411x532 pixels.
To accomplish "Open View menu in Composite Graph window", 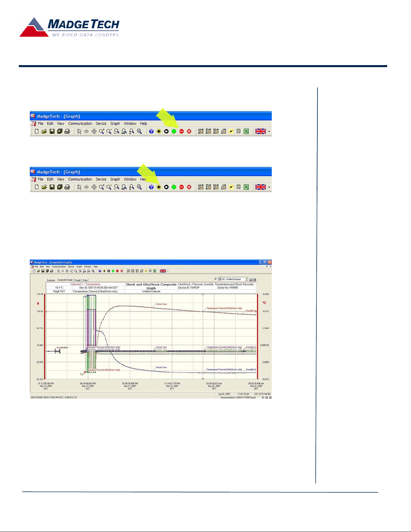I will (48, 267).
